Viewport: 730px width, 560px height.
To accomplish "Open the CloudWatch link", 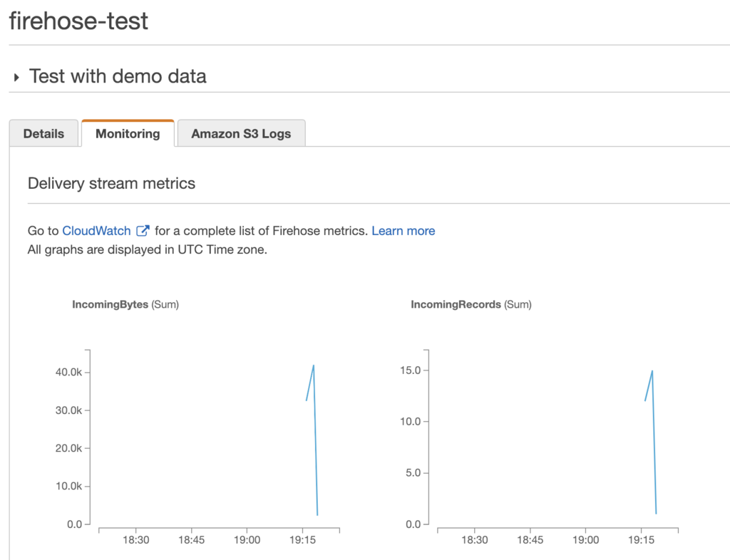I will pos(96,231).
